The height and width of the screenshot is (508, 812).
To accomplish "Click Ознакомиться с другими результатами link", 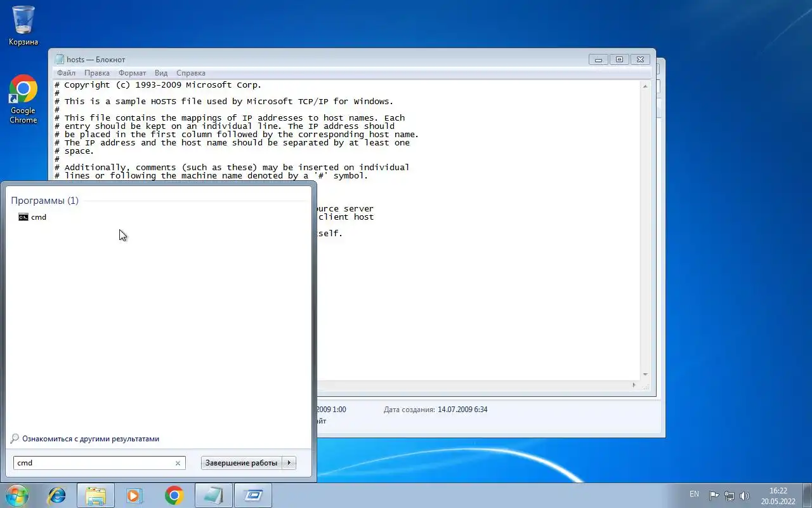I will 91,439.
